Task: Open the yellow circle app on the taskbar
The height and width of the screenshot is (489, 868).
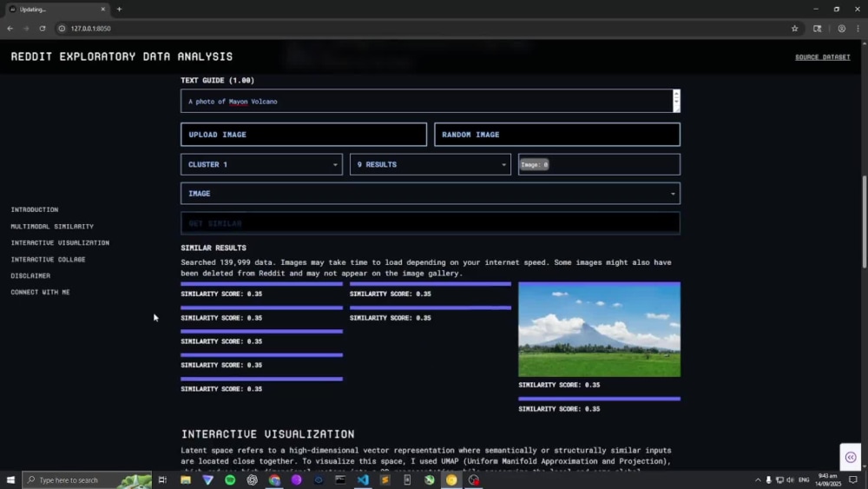Action: 451,479
